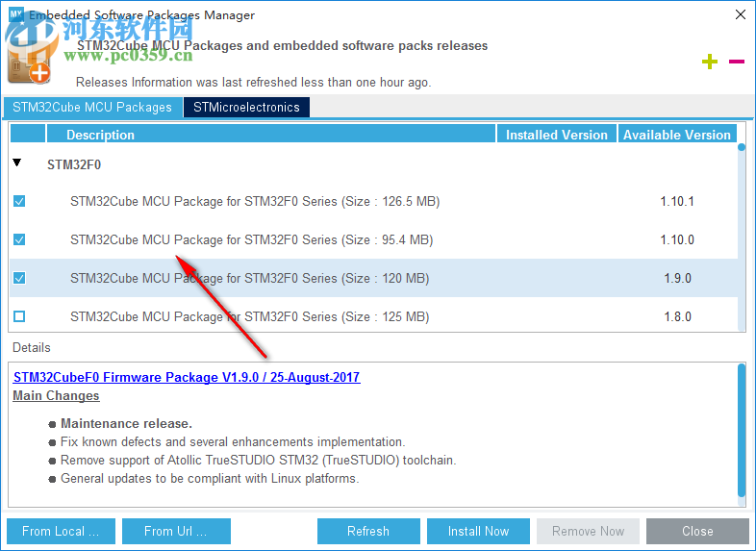The image size is (756, 551).
Task: Collapse the STM32F0 tree node
Action: [x=17, y=163]
